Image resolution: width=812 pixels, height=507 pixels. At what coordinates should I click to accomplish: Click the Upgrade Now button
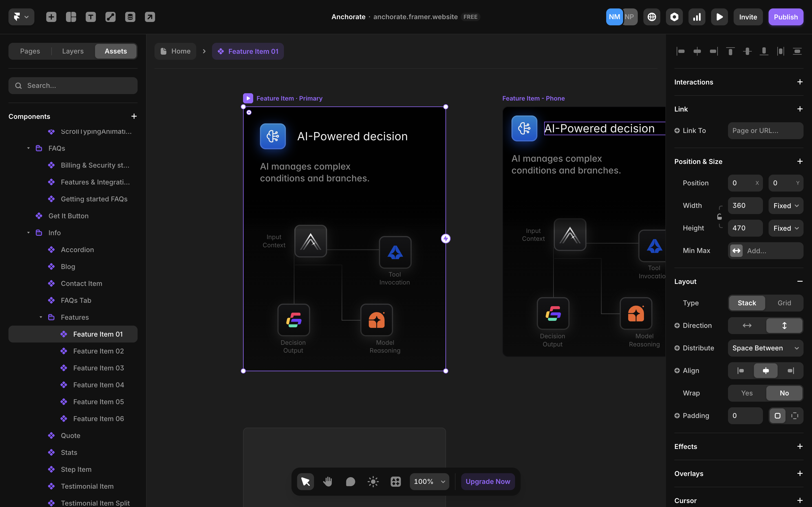coord(487,482)
